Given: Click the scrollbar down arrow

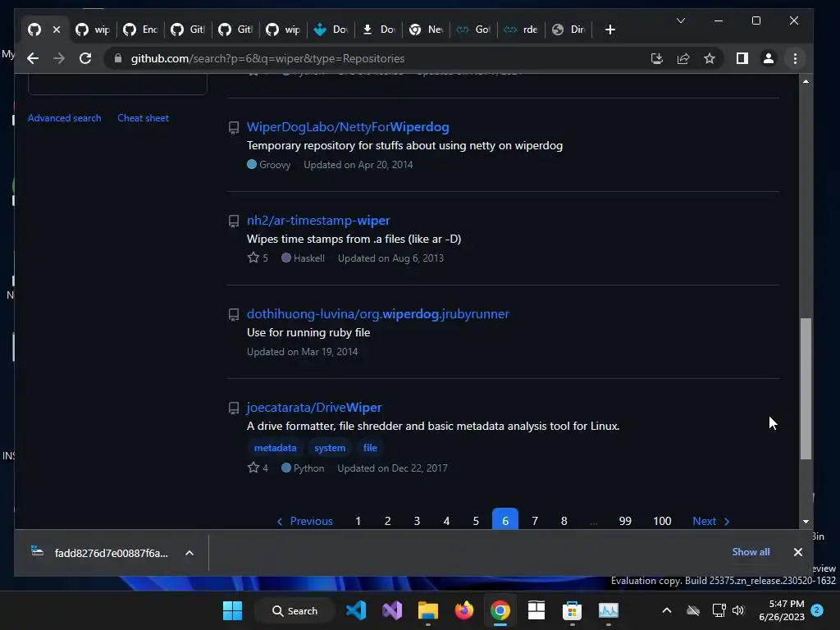Looking at the screenshot, I should (806, 521).
